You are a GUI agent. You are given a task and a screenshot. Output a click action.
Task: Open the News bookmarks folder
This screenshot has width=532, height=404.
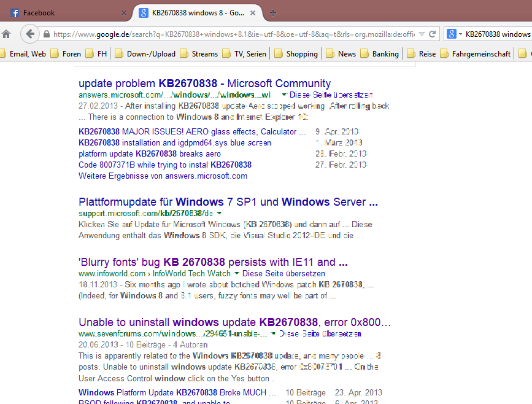[x=341, y=53]
